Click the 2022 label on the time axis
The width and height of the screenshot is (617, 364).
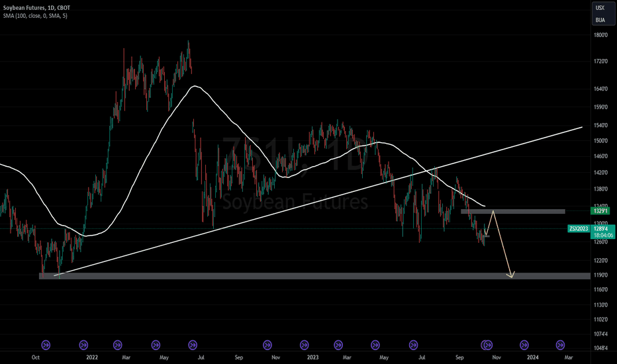91,357
